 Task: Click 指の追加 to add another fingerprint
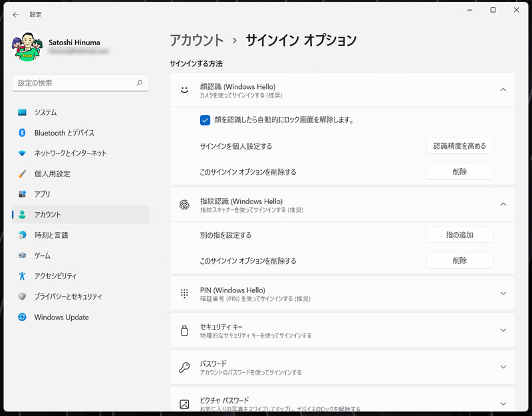point(460,235)
